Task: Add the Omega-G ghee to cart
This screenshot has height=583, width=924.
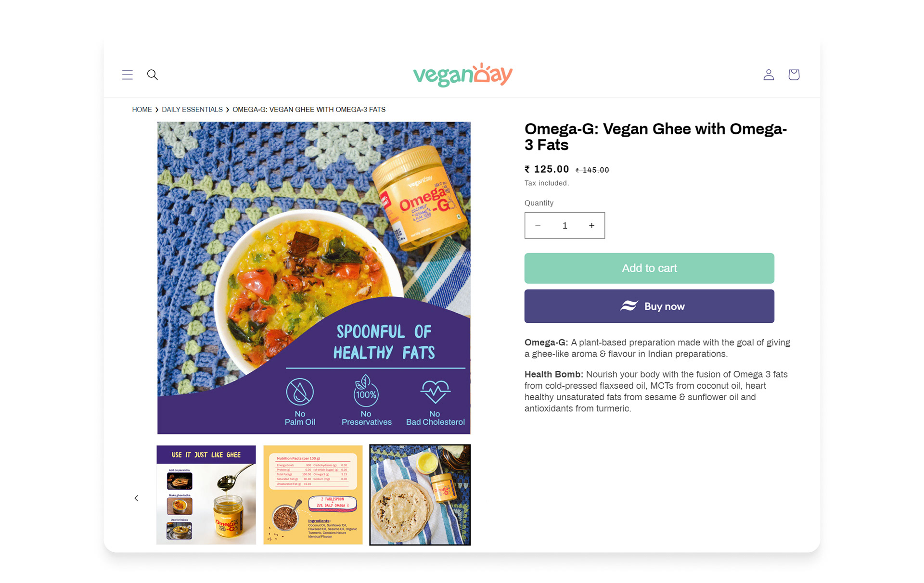Action: pyautogui.click(x=649, y=268)
